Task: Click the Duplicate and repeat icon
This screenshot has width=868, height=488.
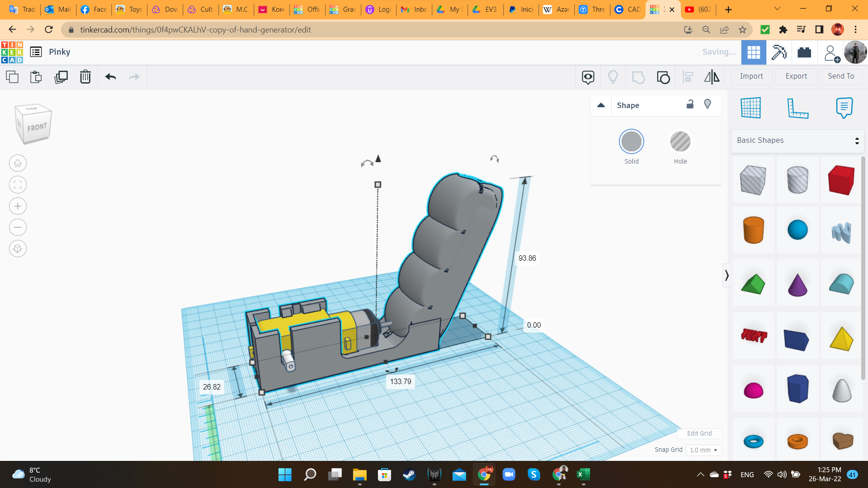Action: (x=61, y=77)
